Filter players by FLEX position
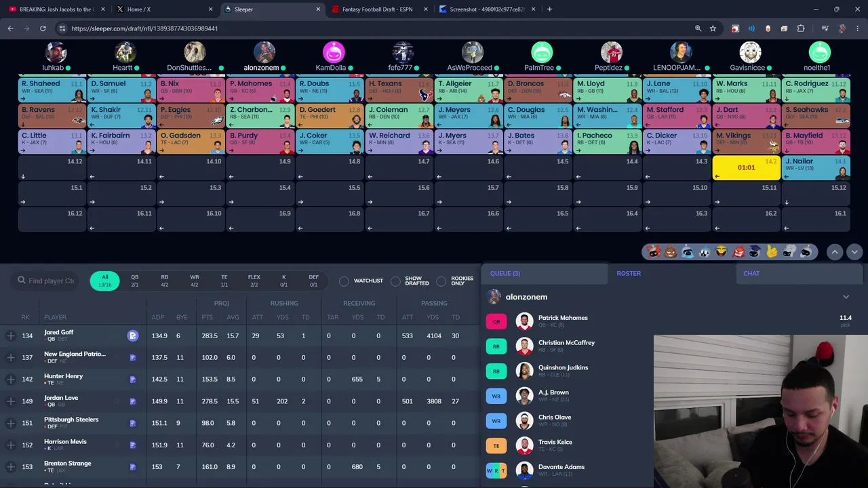Viewport: 868px width, 488px height. click(x=254, y=281)
